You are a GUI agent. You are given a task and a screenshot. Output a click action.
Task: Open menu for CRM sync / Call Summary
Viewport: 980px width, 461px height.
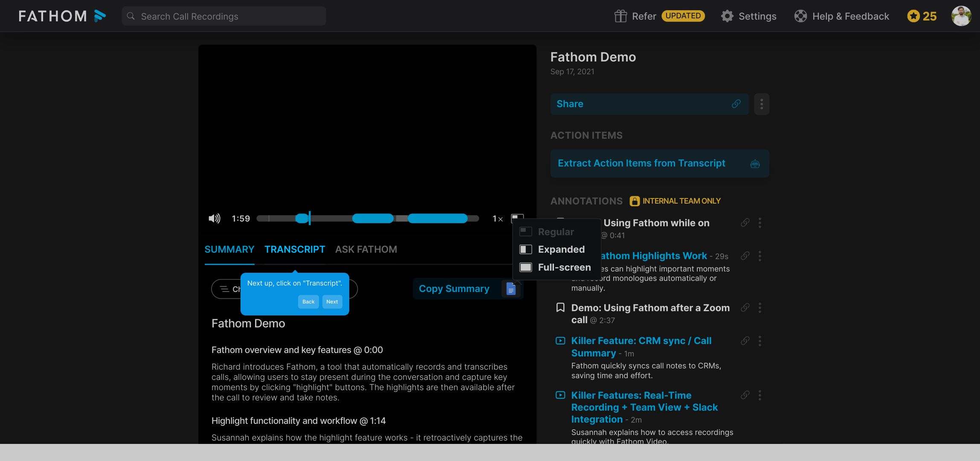click(760, 341)
